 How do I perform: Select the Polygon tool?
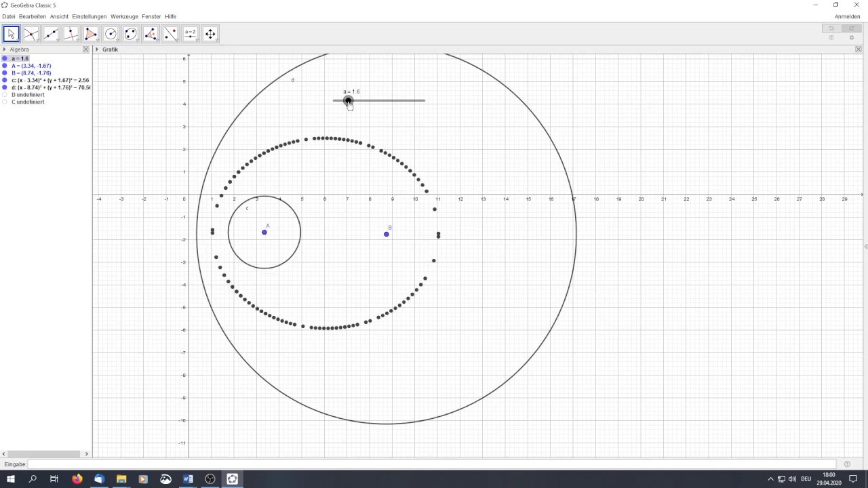point(91,34)
